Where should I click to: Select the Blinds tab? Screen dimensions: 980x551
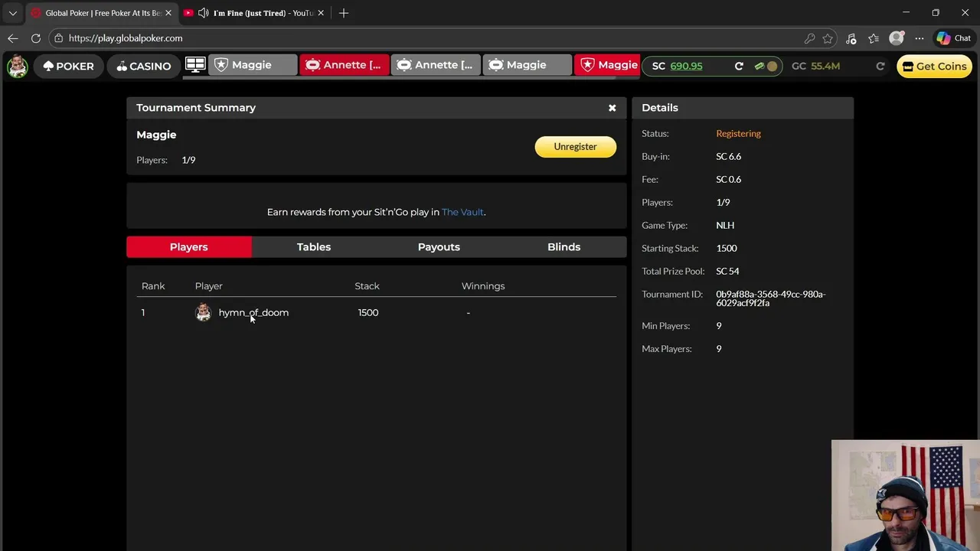click(563, 246)
